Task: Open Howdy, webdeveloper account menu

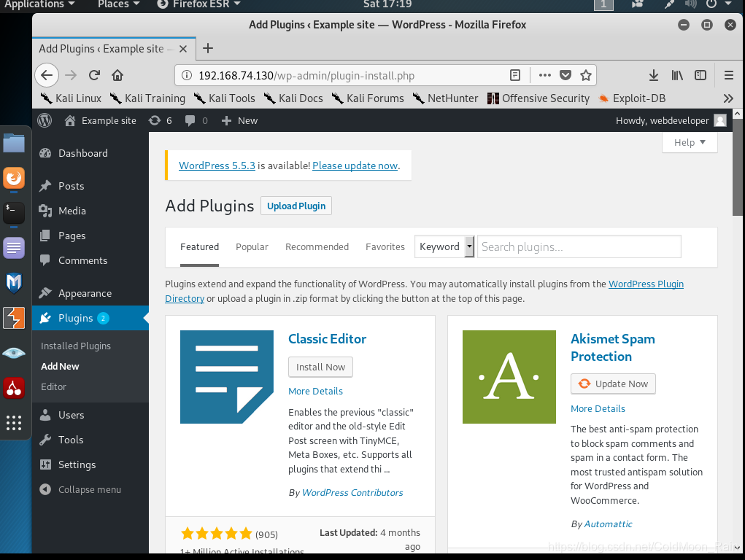Action: [x=671, y=120]
